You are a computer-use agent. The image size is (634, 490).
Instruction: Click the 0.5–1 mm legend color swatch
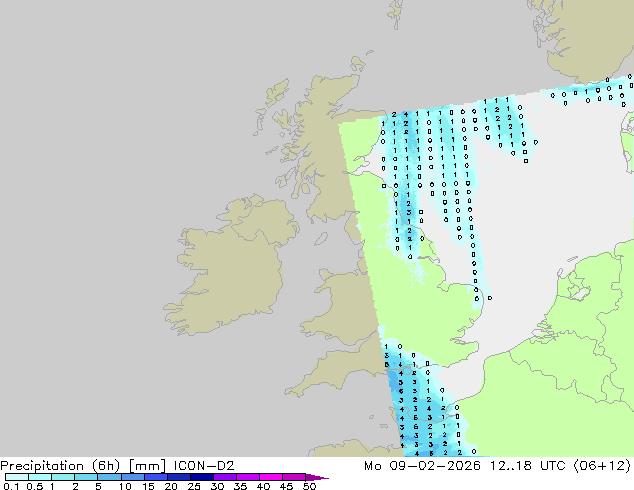click(x=40, y=477)
